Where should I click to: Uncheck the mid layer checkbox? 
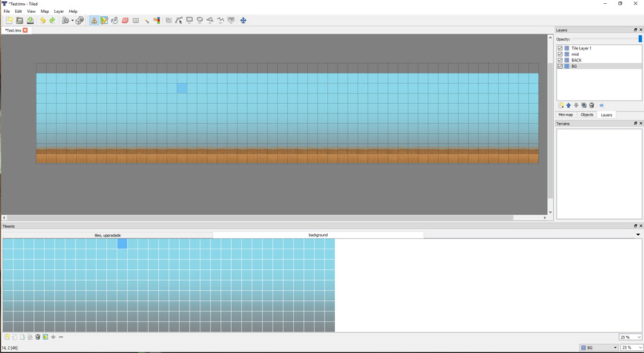pos(560,54)
